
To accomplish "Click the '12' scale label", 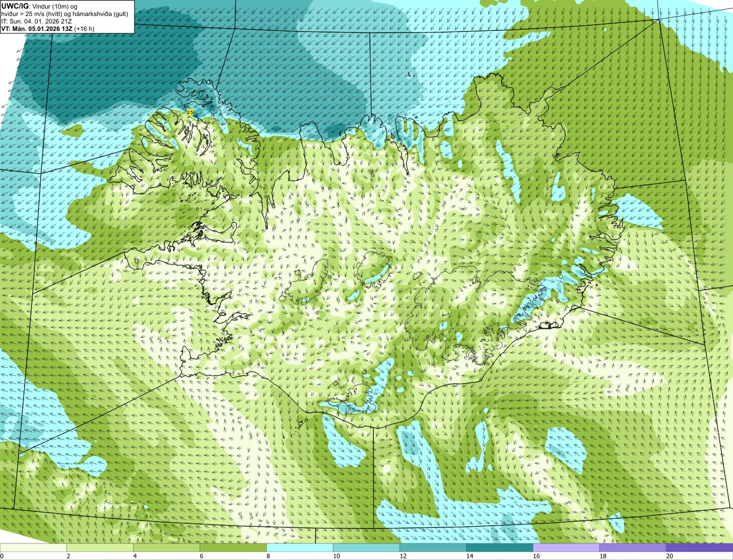I will coord(403,556).
